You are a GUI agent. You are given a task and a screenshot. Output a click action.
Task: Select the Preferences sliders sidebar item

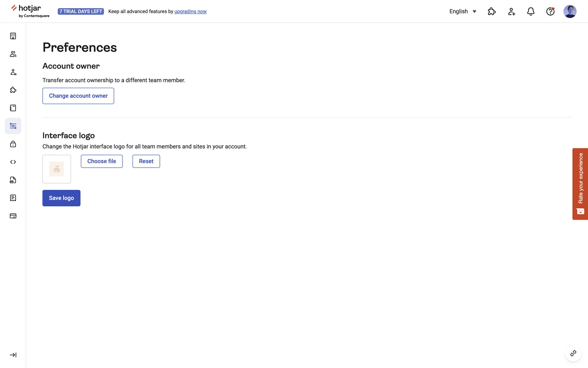13,126
